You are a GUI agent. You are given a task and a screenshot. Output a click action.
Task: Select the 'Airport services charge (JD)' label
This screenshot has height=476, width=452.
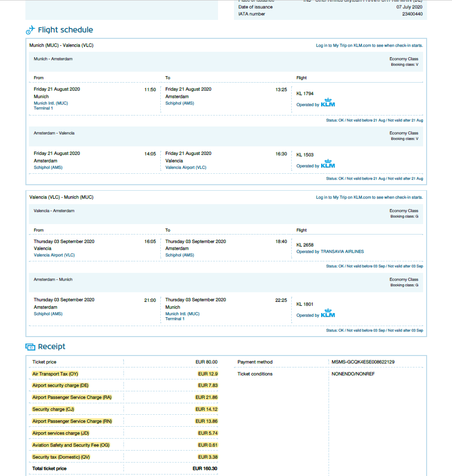[61, 433]
